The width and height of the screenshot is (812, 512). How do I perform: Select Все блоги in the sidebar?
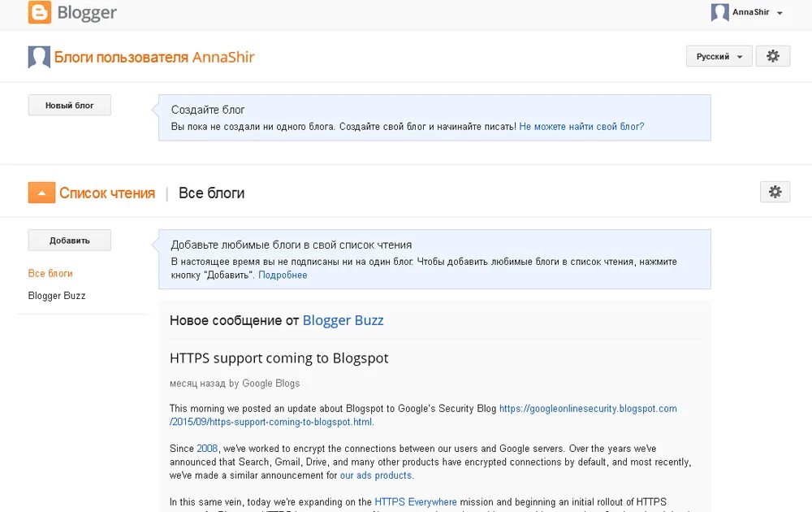(50, 273)
